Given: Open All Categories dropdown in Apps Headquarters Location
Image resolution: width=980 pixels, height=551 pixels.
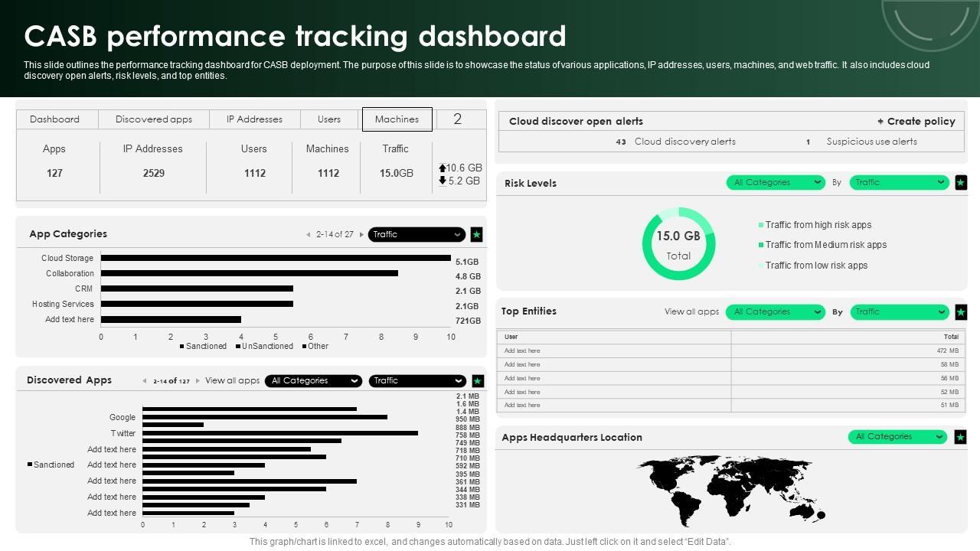Looking at the screenshot, I should tap(897, 437).
